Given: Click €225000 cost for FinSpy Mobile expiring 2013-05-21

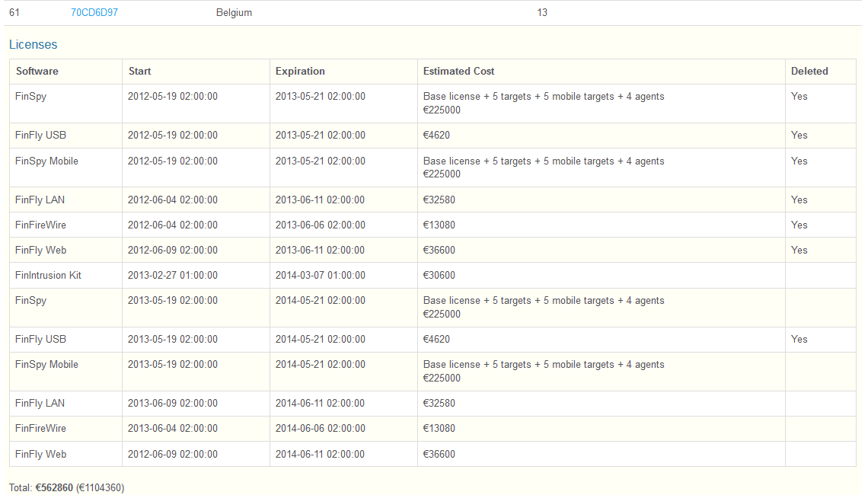Looking at the screenshot, I should pyautogui.click(x=442, y=174).
